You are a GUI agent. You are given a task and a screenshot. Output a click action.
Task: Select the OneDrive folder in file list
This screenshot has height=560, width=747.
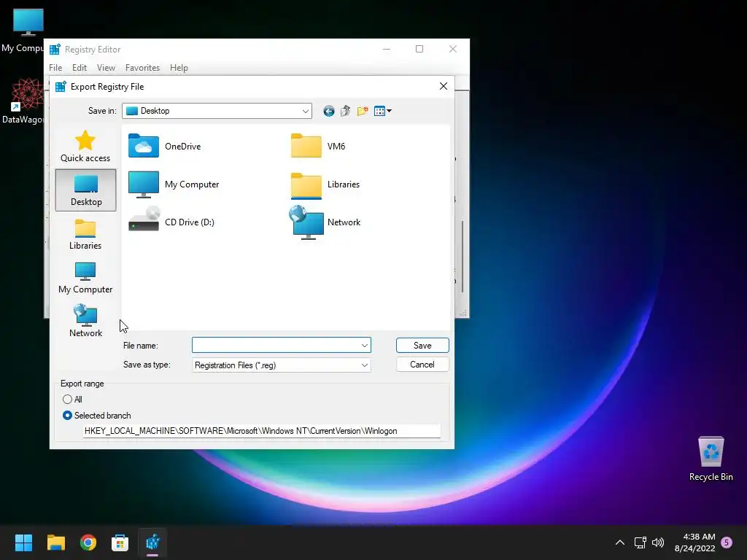tap(165, 146)
